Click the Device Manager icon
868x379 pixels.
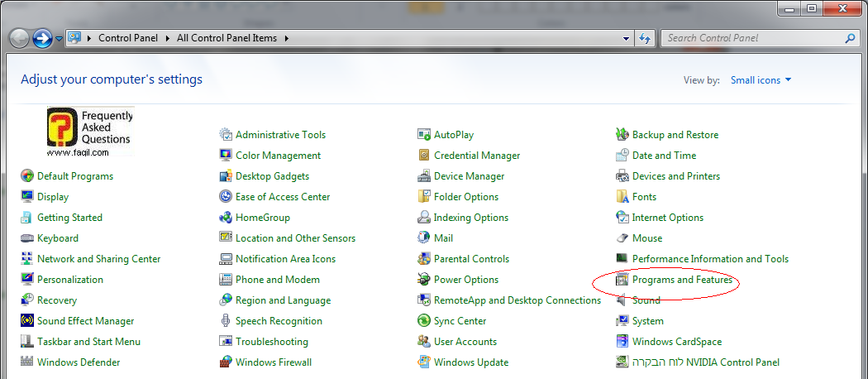(x=424, y=176)
